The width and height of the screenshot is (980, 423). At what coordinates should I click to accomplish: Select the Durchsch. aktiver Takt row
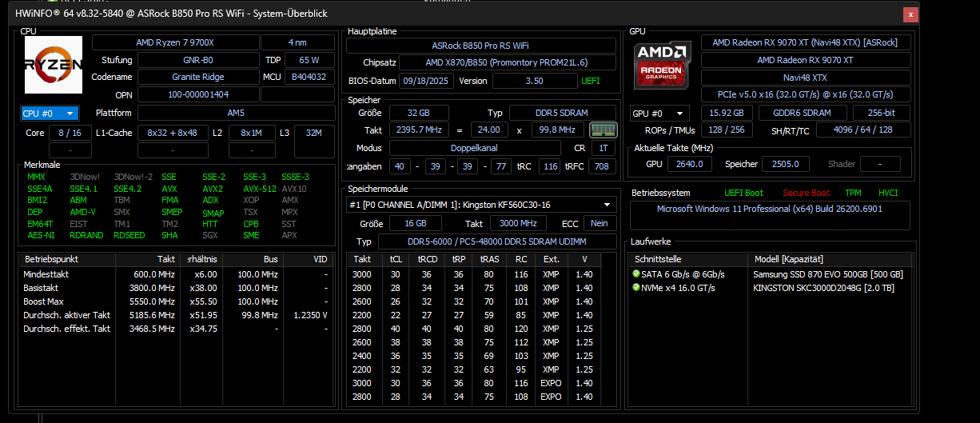176,315
